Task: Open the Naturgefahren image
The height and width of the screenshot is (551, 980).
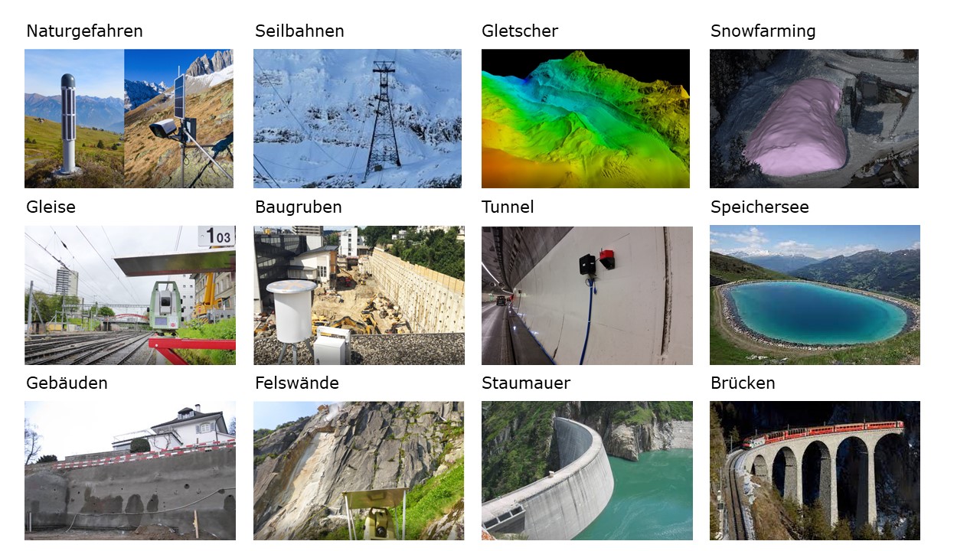Action: 129,119
